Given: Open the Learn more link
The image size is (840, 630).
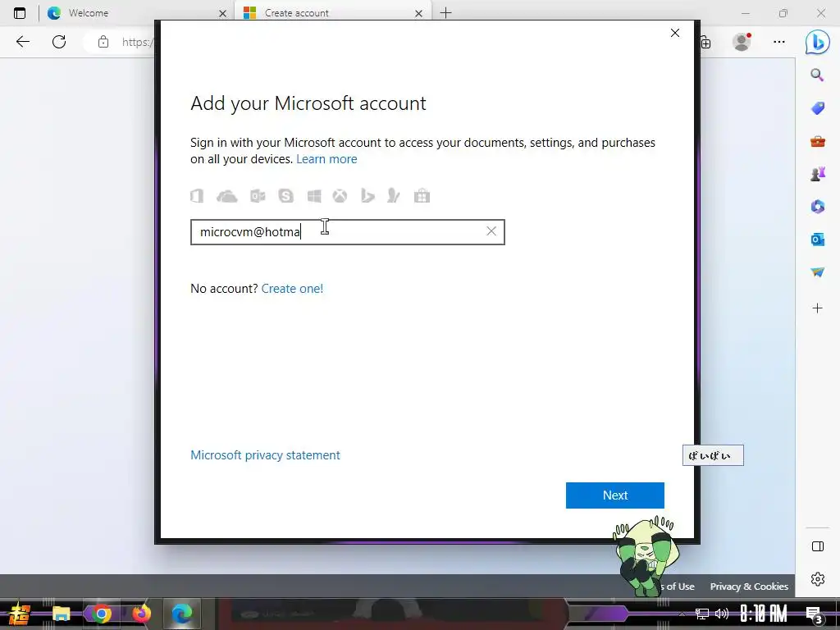Looking at the screenshot, I should click(326, 159).
